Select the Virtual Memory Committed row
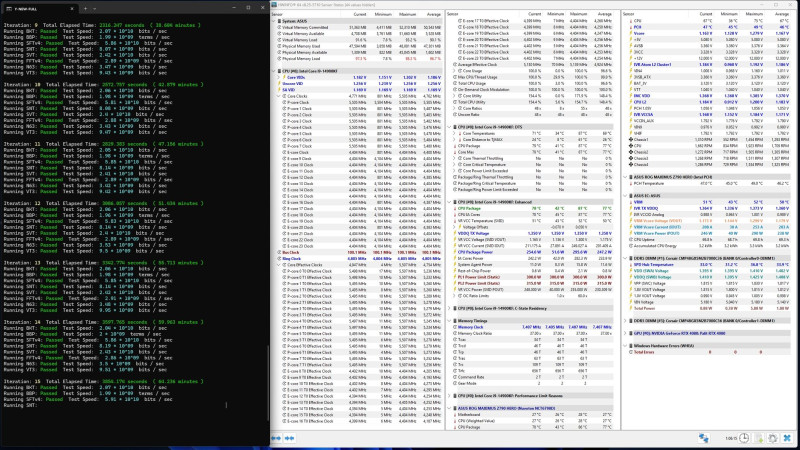 (x=358, y=27)
